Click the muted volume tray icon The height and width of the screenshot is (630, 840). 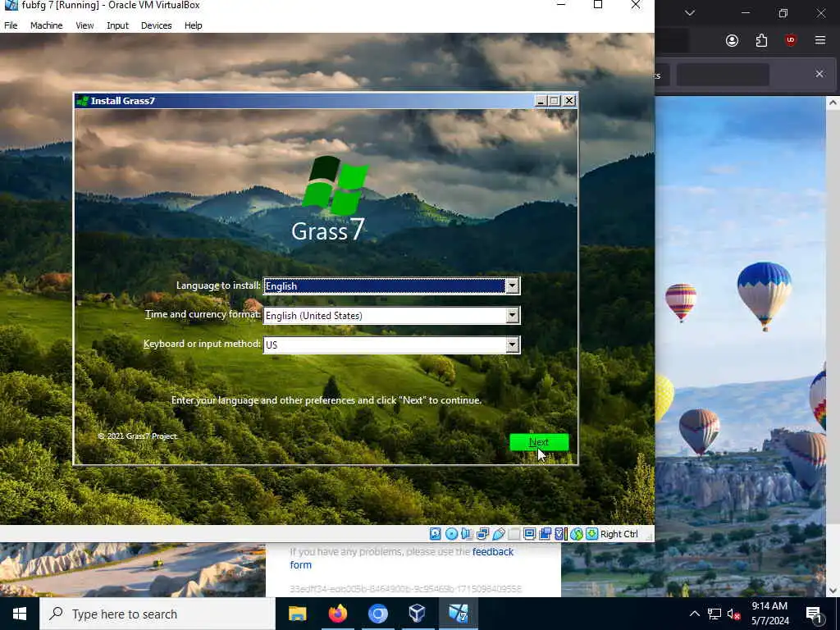point(734,614)
